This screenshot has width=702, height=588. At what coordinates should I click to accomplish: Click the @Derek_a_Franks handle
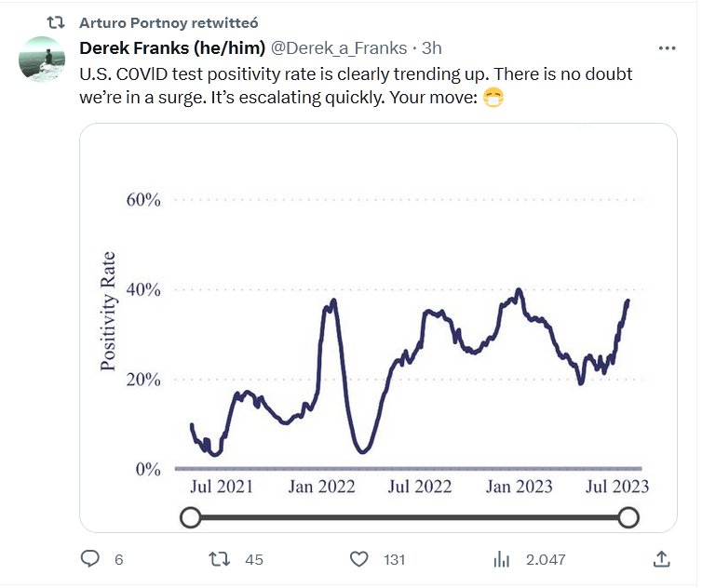[x=342, y=47]
